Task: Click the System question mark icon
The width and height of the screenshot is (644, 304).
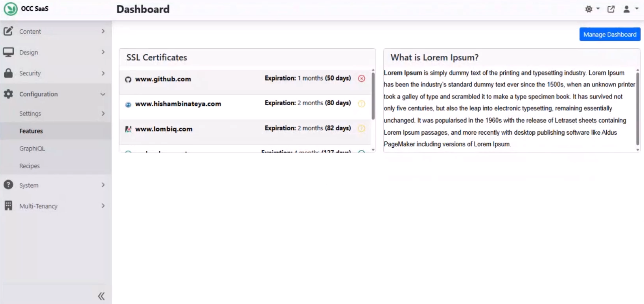Action: [8, 185]
